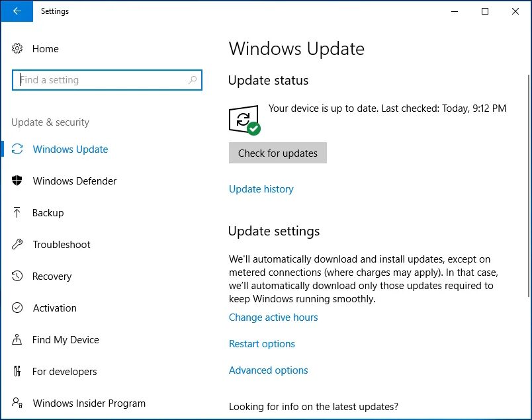Image resolution: width=532 pixels, height=420 pixels.
Task: Click the Troubleshoot wrench icon
Action: pyautogui.click(x=17, y=244)
